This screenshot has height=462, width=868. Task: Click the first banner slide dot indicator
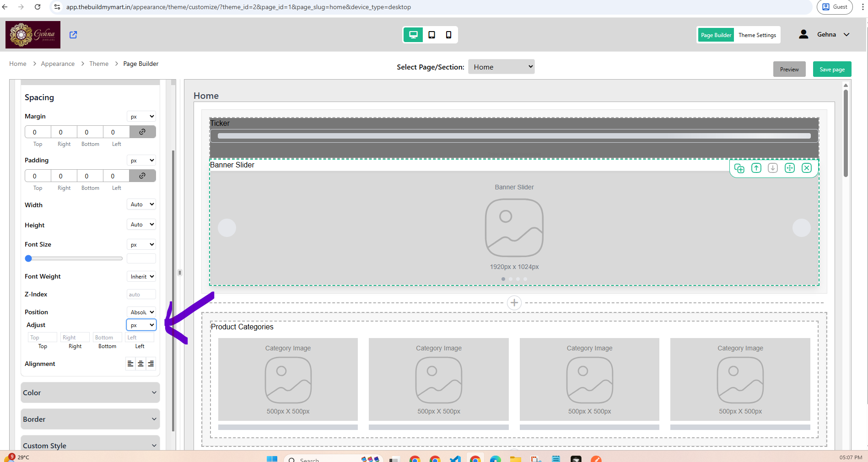coord(503,279)
